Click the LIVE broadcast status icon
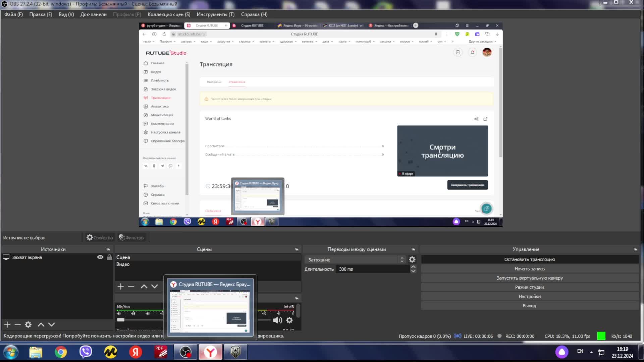 [458, 336]
